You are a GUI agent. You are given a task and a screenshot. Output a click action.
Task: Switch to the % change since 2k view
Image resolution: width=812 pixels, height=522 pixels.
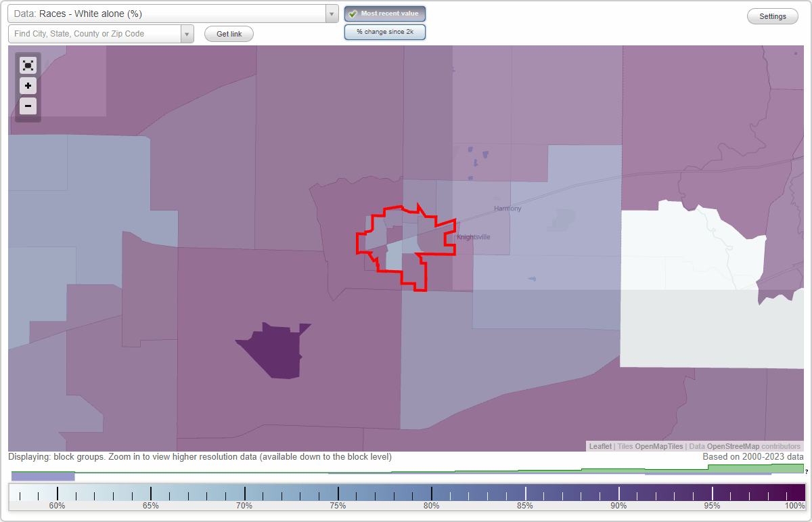[x=384, y=31]
